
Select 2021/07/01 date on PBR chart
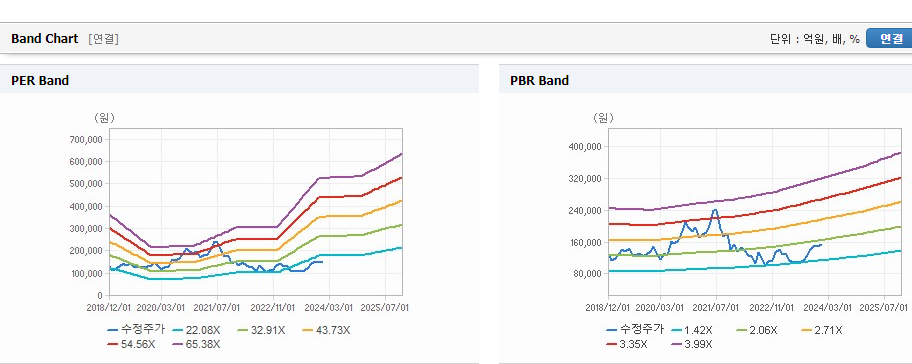[717, 307]
